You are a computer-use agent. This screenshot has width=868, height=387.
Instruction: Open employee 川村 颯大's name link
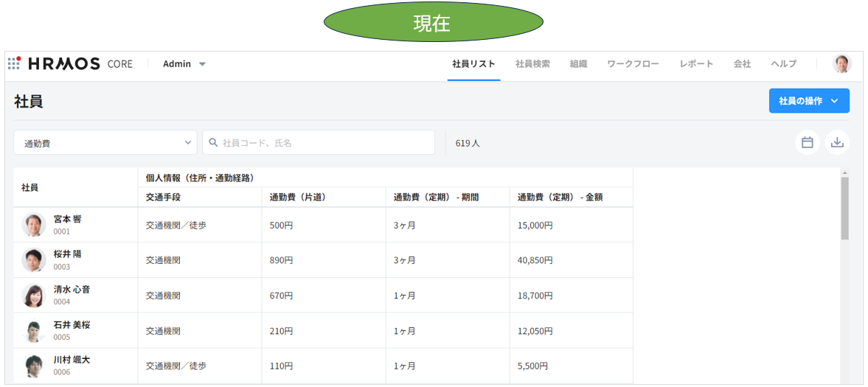pos(72,360)
